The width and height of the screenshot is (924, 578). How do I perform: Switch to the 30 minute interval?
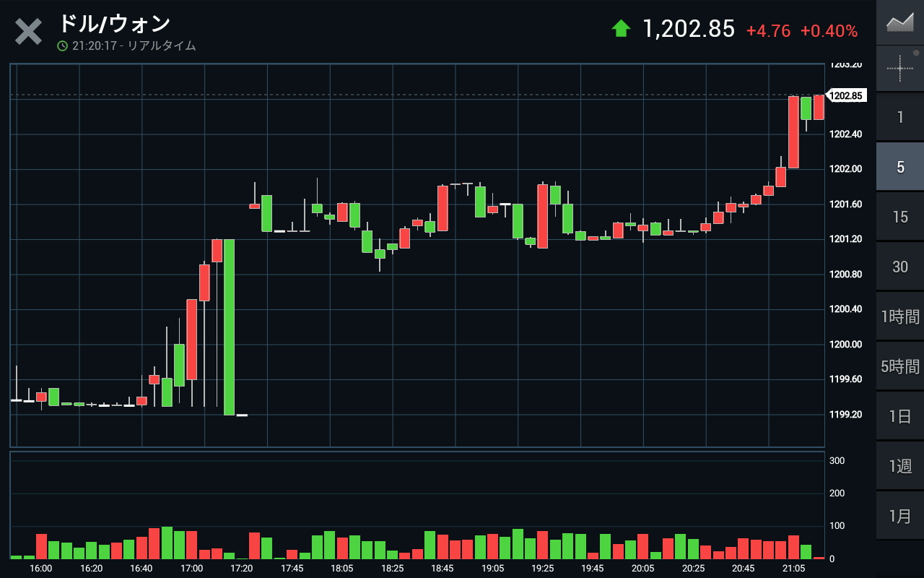[x=899, y=267]
